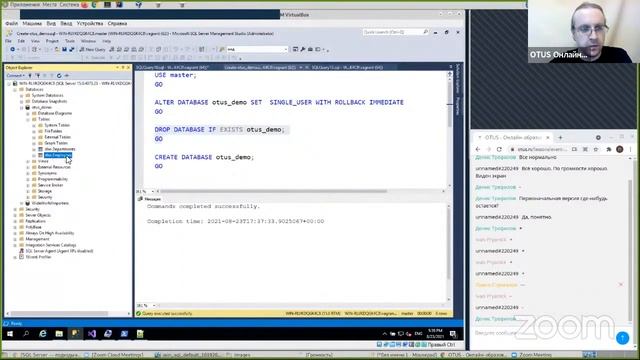
Task: Go back in the Chrome browser
Action: point(478,149)
